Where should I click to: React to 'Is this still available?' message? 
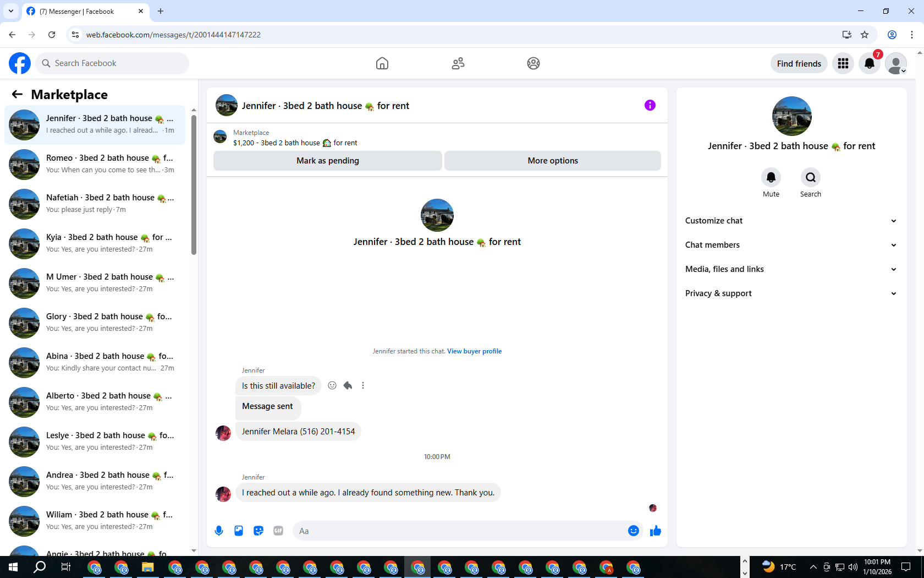332,385
